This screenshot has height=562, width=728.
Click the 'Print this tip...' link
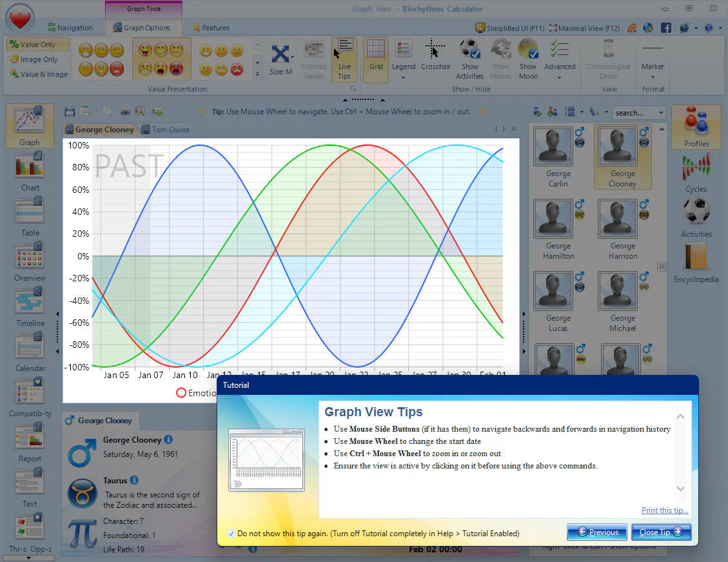pyautogui.click(x=665, y=510)
